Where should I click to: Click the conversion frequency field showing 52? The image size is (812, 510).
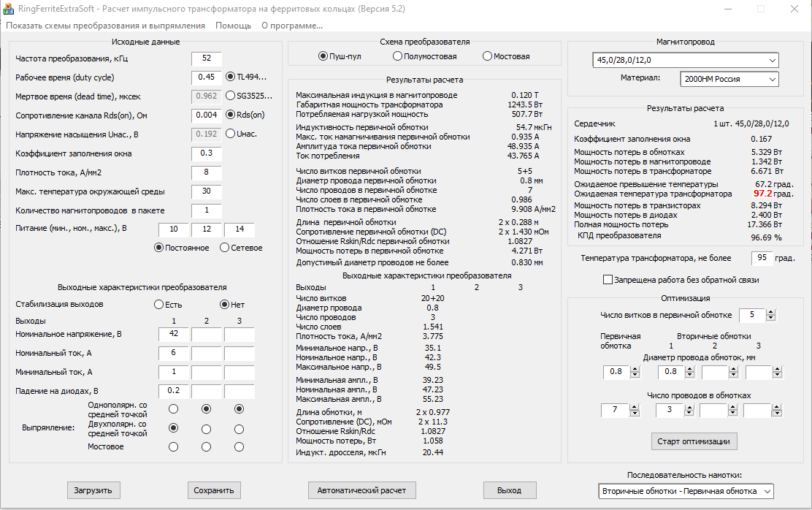(206, 58)
